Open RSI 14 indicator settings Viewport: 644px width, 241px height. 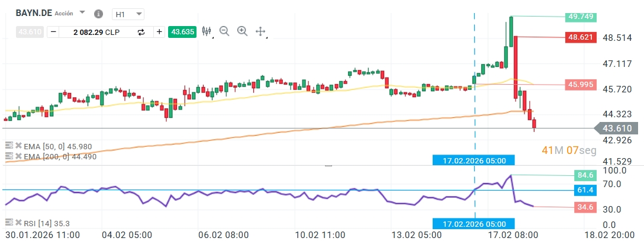9,223
